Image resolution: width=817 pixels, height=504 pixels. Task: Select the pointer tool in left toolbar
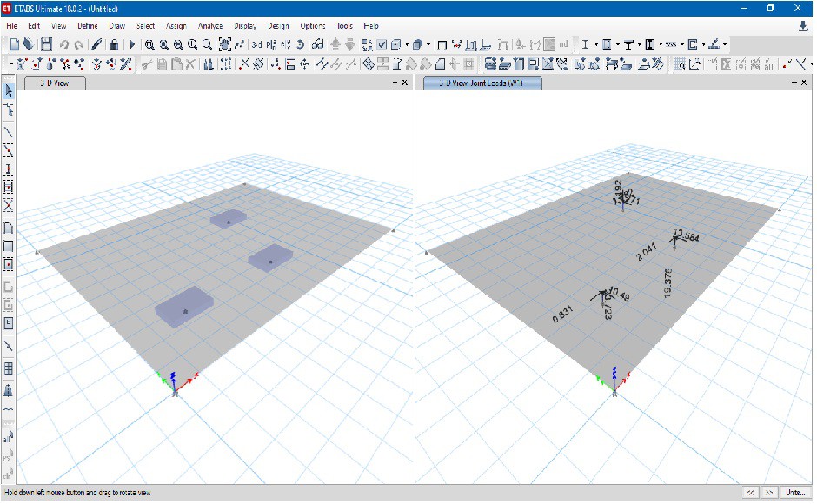coord(9,91)
